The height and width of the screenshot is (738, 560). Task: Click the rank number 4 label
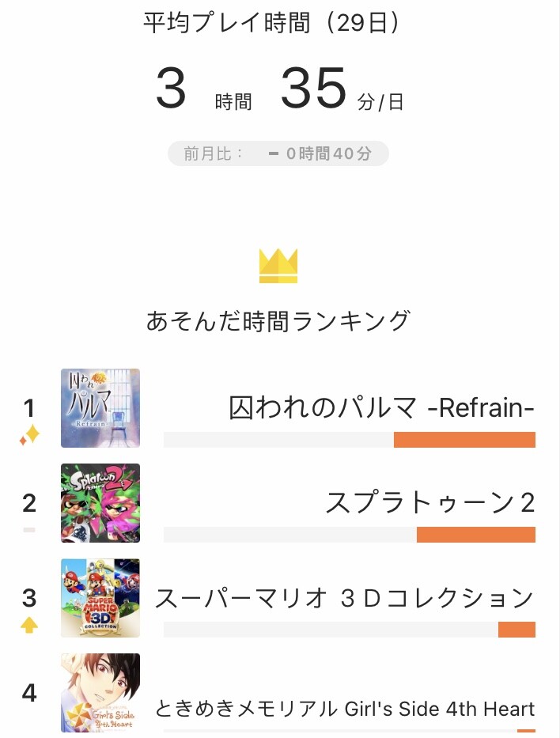29,693
